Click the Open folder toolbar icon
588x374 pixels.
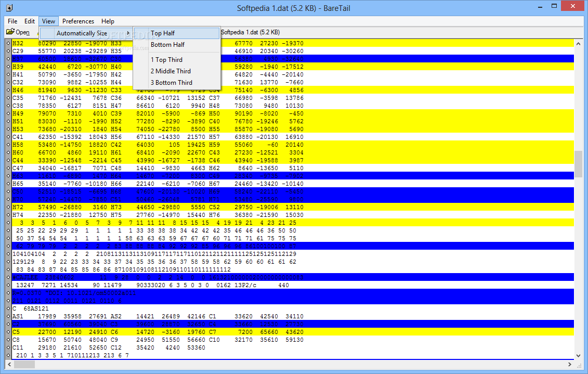click(x=10, y=32)
